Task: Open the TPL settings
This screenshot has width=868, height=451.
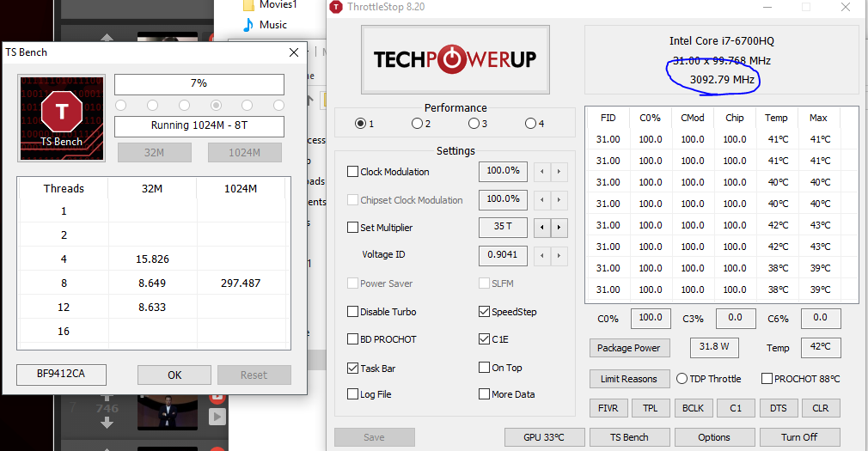Action: point(651,408)
